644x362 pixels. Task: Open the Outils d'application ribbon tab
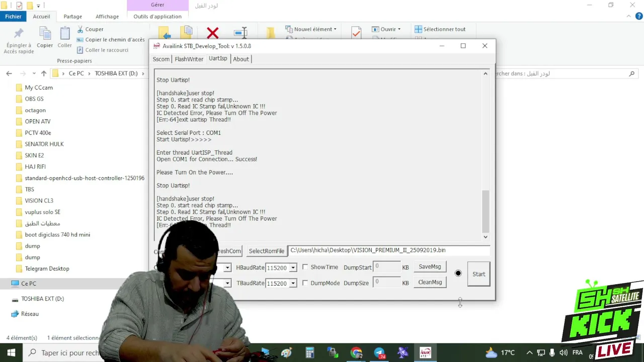pyautogui.click(x=157, y=16)
